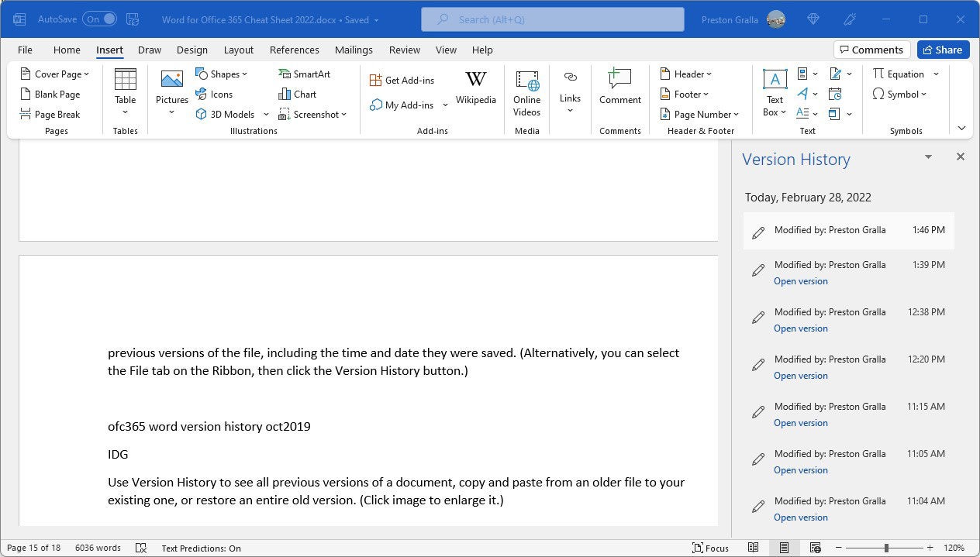Insert Pictures from the ribbon
Viewport: 980px width, 557px height.
pyautogui.click(x=172, y=92)
